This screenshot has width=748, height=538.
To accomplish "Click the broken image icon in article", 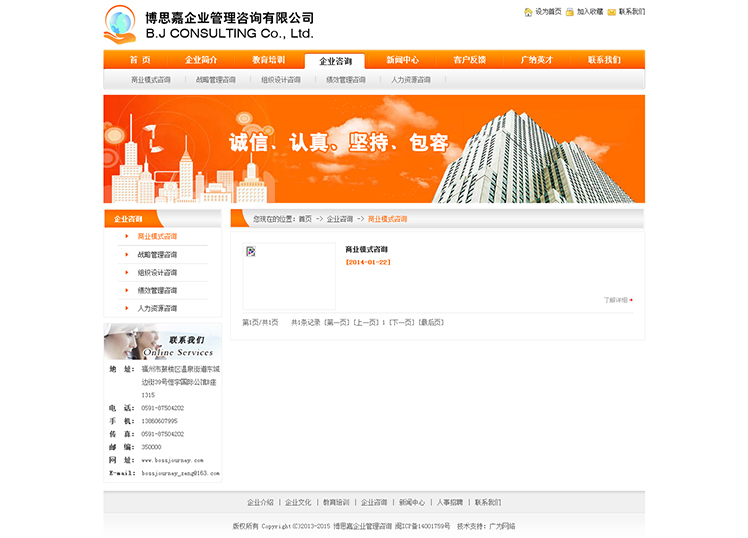I will point(251,252).
